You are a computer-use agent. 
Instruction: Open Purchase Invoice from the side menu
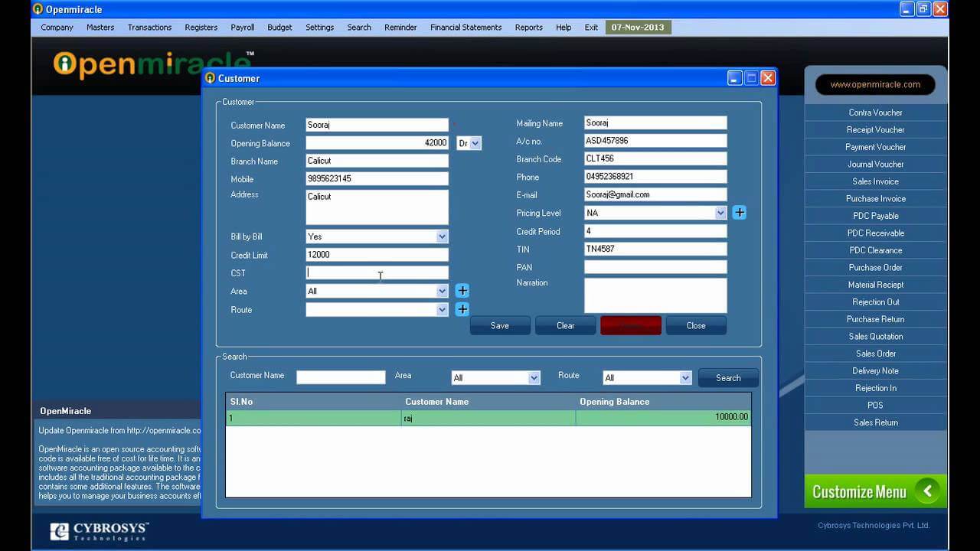(x=875, y=199)
